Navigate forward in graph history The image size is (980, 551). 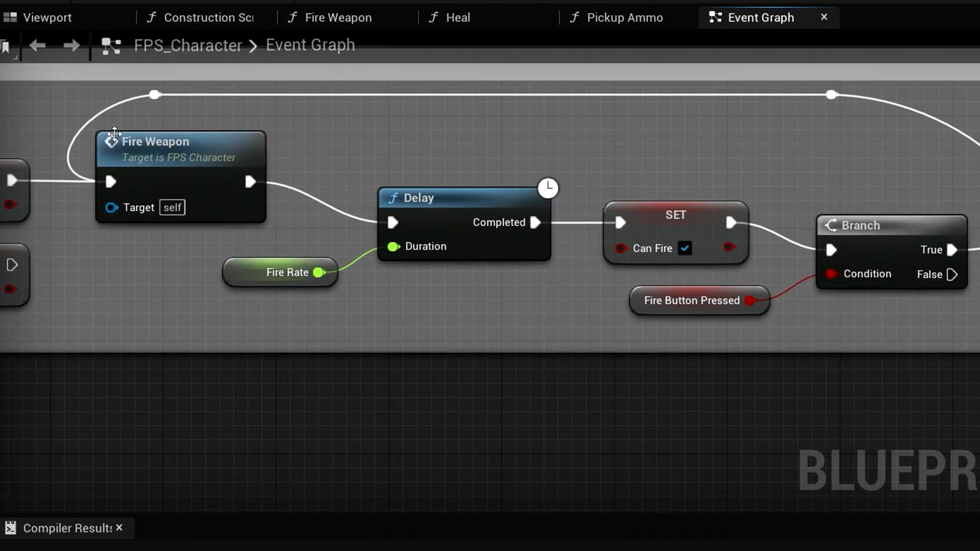(71, 46)
